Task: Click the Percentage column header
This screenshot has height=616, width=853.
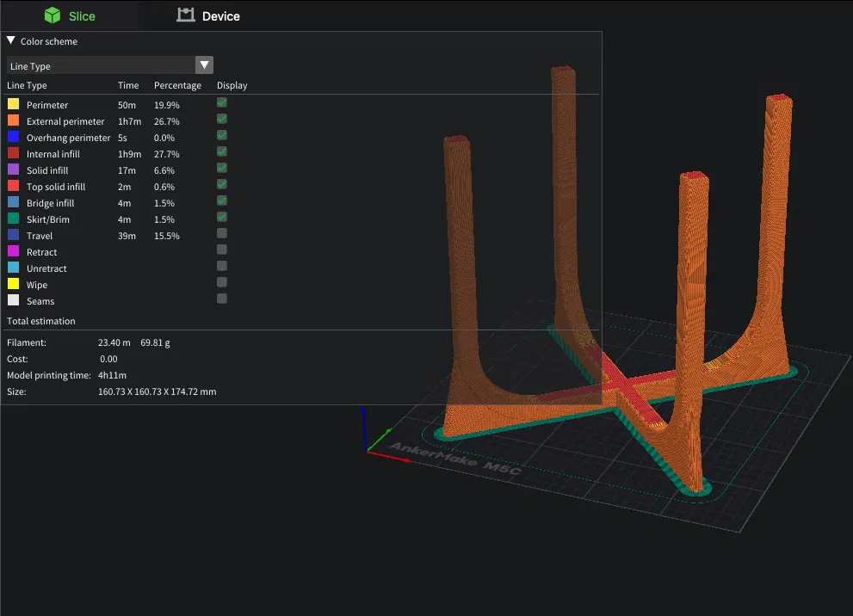Action: tap(177, 85)
